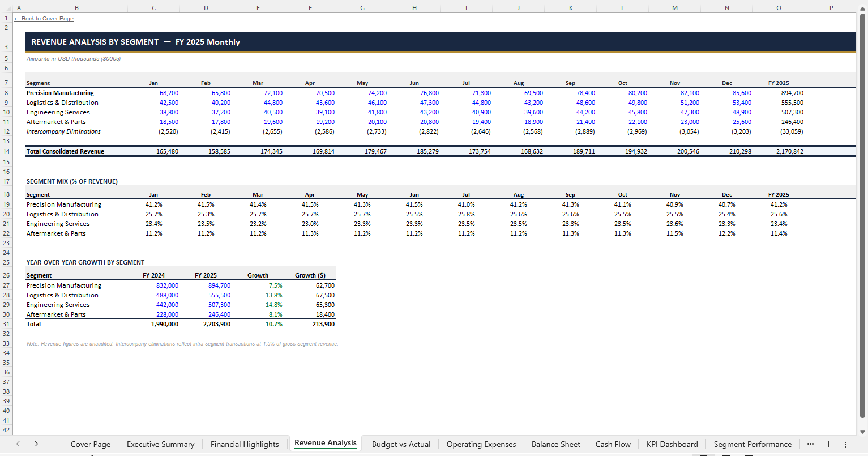The height and width of the screenshot is (456, 868).
Task: Add a new worksheet with the plus icon
Action: [x=828, y=444]
